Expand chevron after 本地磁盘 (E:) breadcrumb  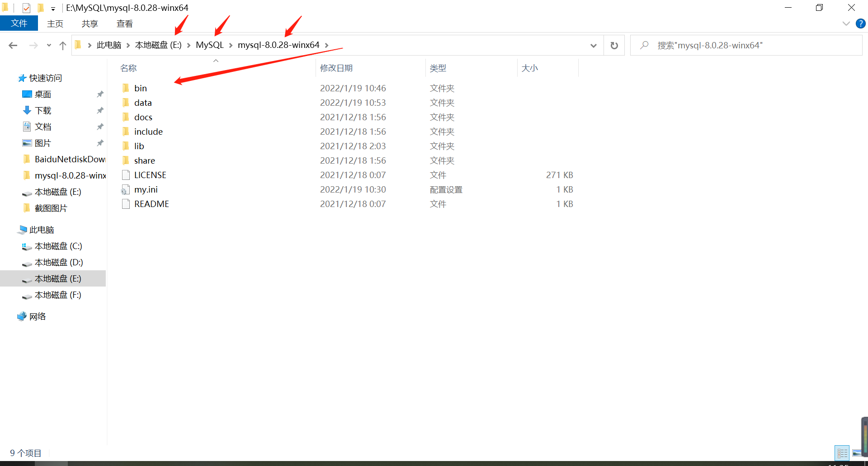click(189, 45)
